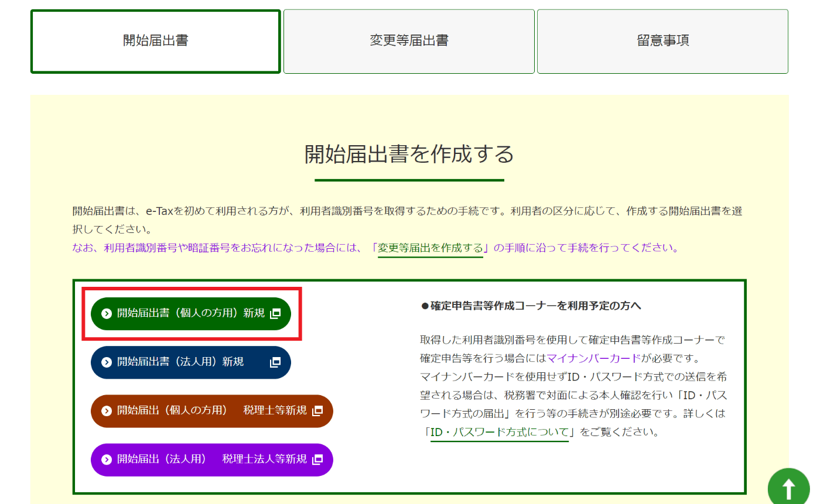Follow the 変更等届出を作成する link
Viewport: 820px width, 504px height.
click(x=430, y=248)
